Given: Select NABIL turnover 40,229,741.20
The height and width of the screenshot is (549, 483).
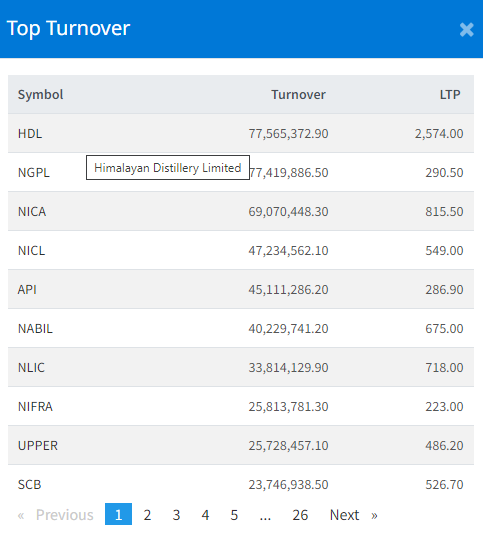Looking at the screenshot, I should tap(289, 329).
